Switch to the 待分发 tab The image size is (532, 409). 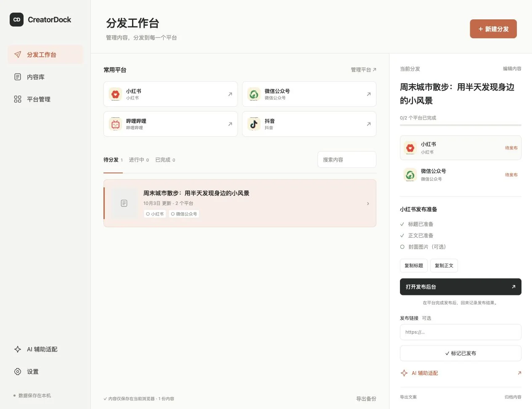pos(113,160)
